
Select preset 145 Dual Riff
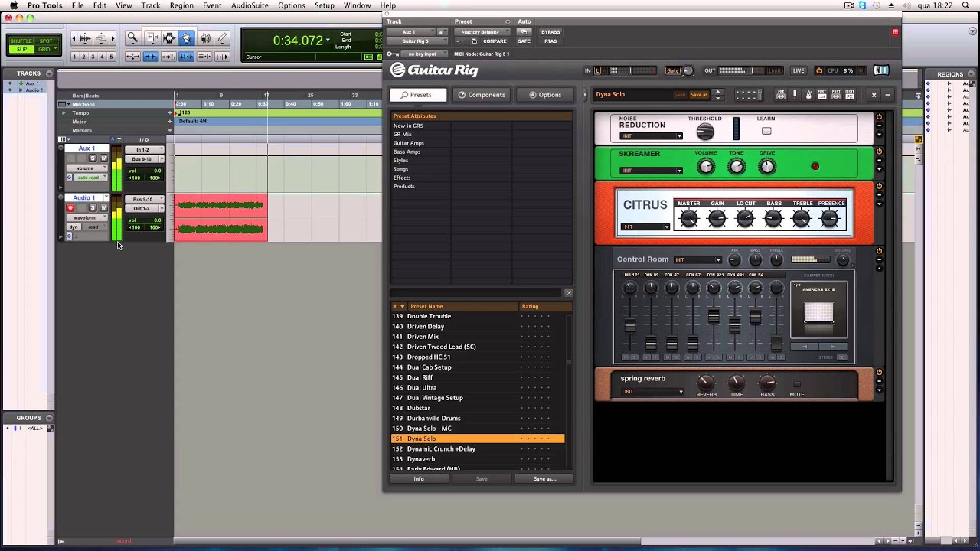click(478, 377)
